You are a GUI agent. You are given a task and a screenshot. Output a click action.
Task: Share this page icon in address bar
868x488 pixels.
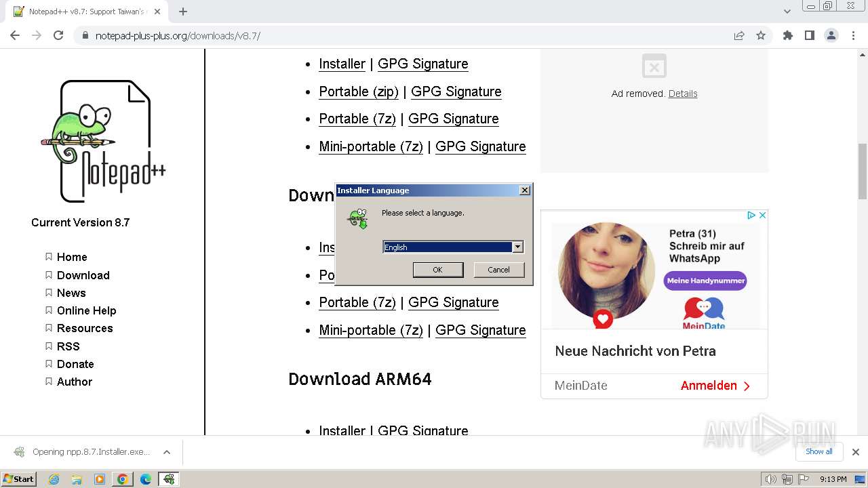(739, 35)
